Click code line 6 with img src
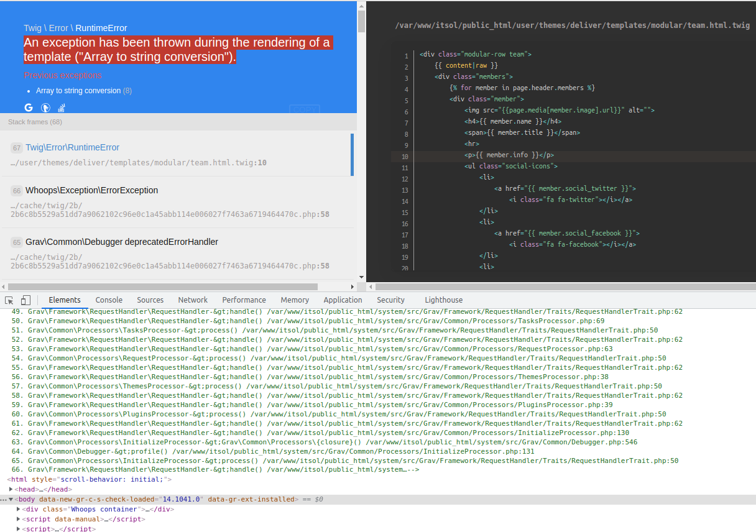Viewport: 756px width, 532px height. click(559, 110)
